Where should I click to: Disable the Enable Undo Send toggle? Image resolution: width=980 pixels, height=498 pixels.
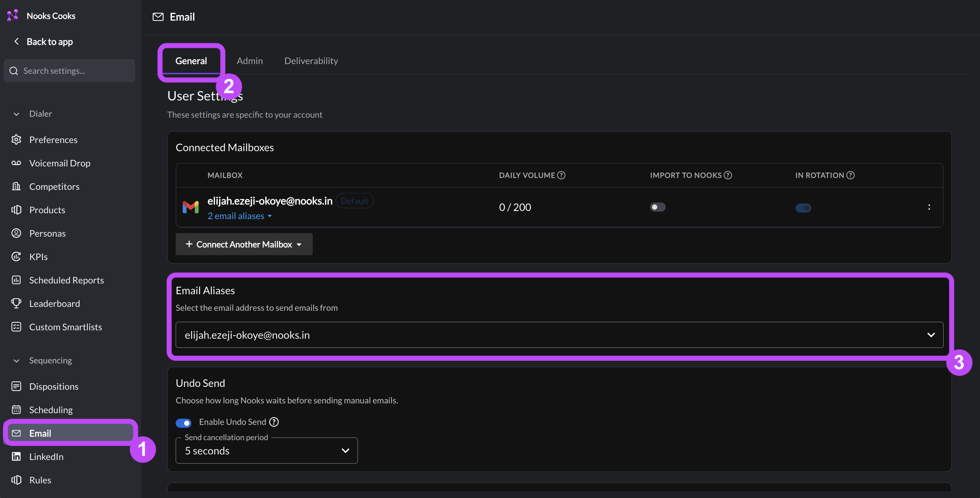184,423
